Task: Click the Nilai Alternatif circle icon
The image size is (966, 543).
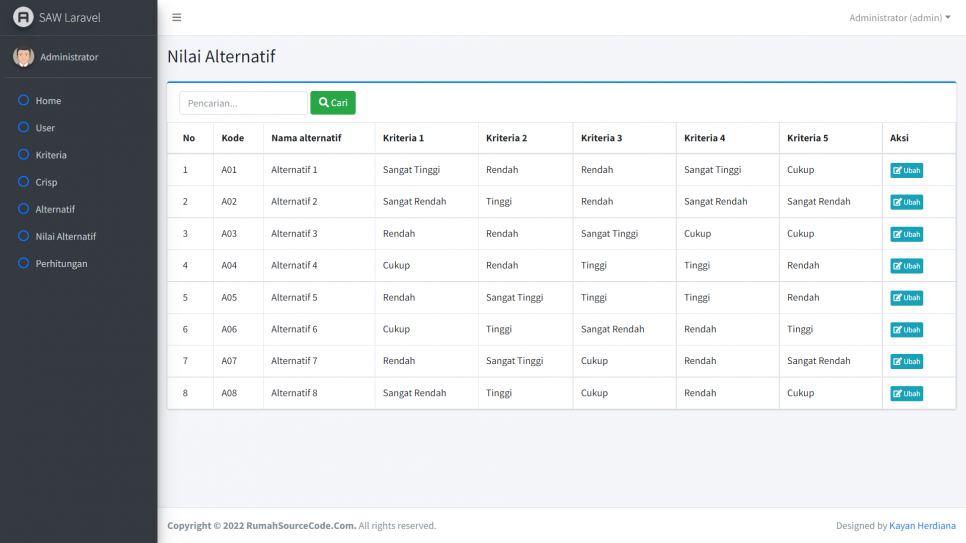Action: (x=23, y=235)
